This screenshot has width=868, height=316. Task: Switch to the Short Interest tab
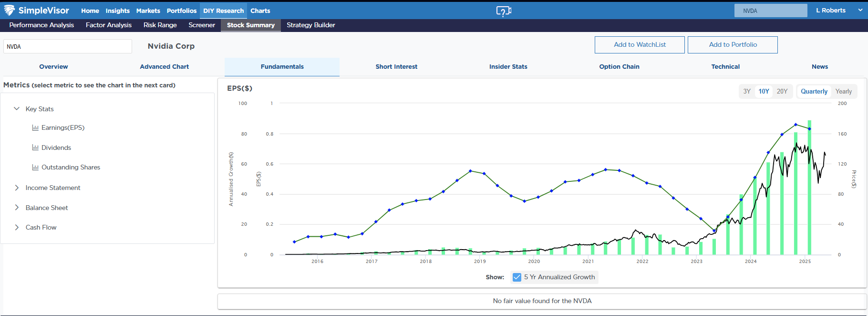coord(396,67)
